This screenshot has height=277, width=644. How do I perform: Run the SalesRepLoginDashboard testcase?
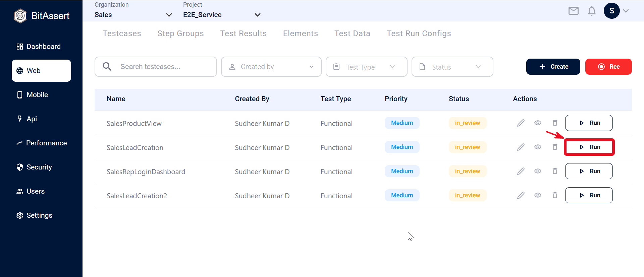tap(589, 171)
